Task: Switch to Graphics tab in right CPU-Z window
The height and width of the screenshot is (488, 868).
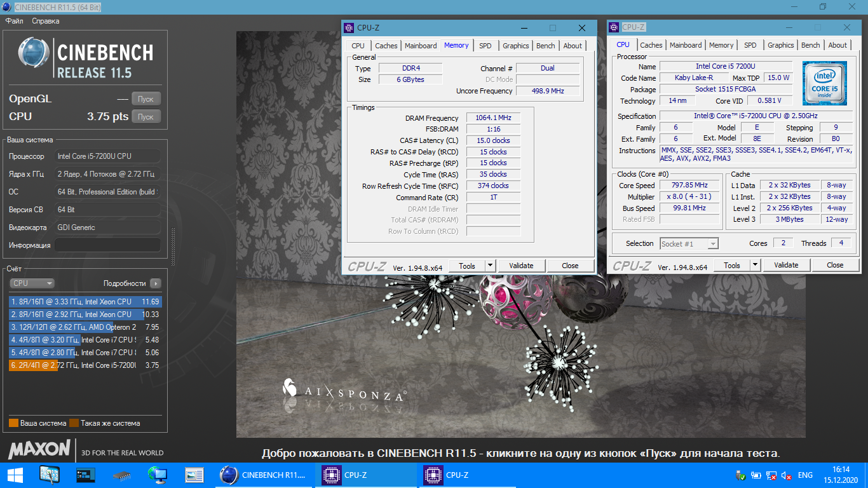Action: (781, 45)
